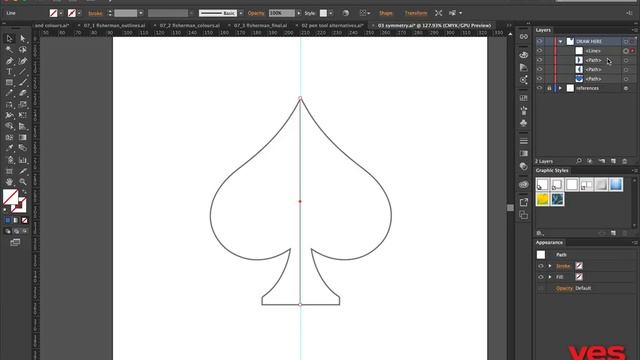Screen dimensions: 640x360
Task: Select the Rotate tool
Action: [9, 104]
